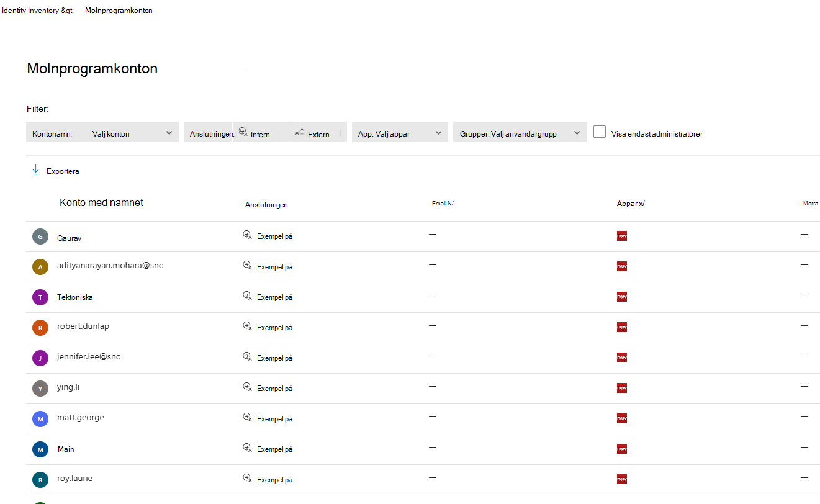Click the Molnprogramkonton breadcrumb item
Screen dimensions: 820x504
point(119,11)
